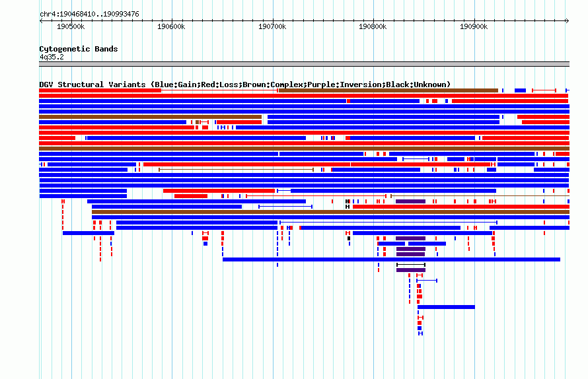Select the wide black unknown-type bracketed variant
Image resolution: width=588 pixels, height=379 pixels.
click(411, 265)
